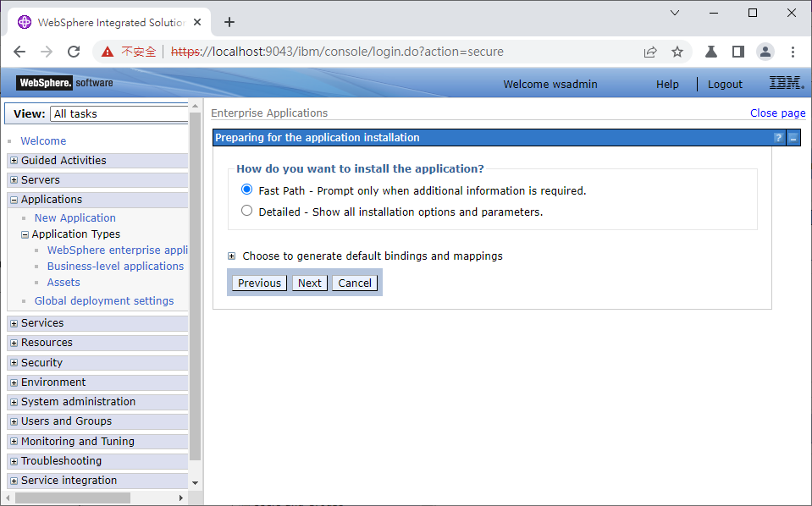Open WebSphere enterprise applications link

point(118,250)
